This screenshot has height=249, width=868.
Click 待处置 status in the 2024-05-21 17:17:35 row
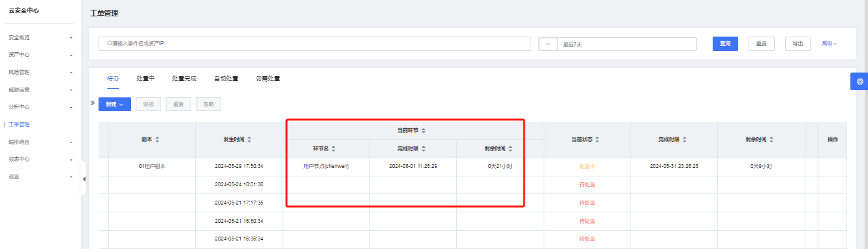pyautogui.click(x=587, y=203)
